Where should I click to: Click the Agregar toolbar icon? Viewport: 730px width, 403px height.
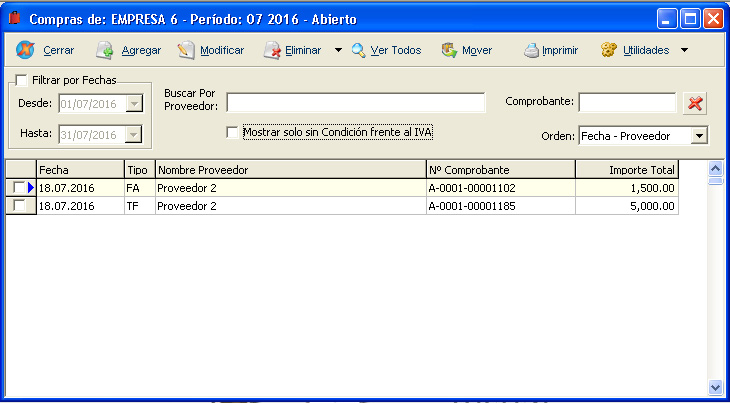[105, 50]
